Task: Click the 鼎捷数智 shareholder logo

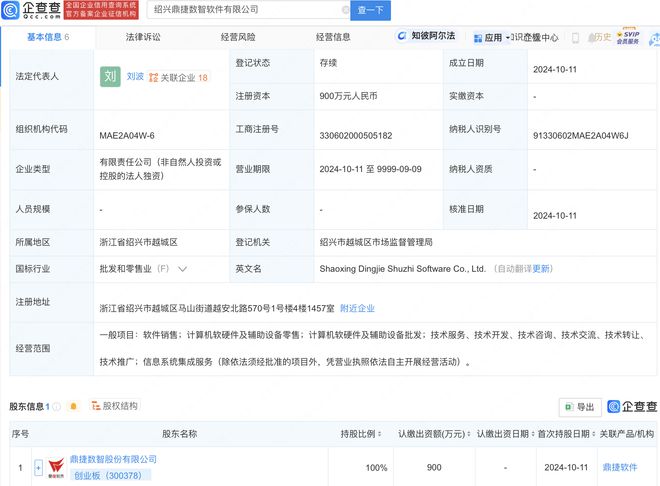Action: [56, 468]
